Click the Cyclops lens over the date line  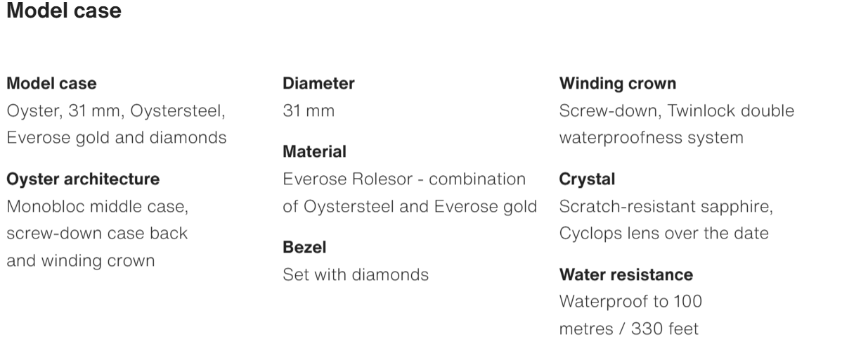coord(663,234)
